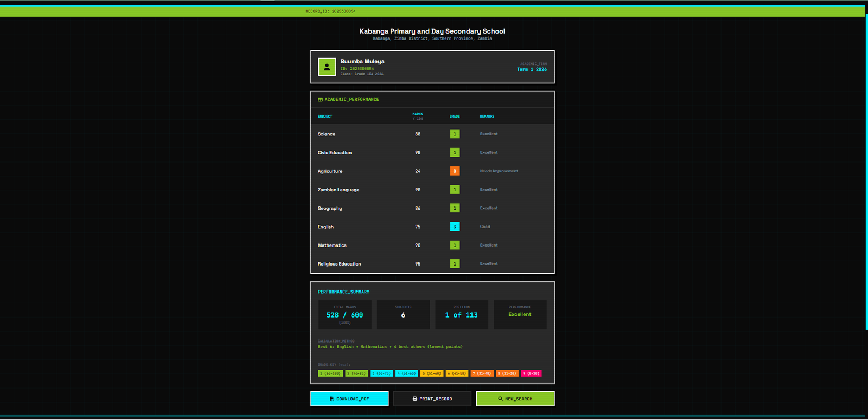The image size is (868, 420).
Task: Select the Agriculture subject name
Action: click(330, 171)
